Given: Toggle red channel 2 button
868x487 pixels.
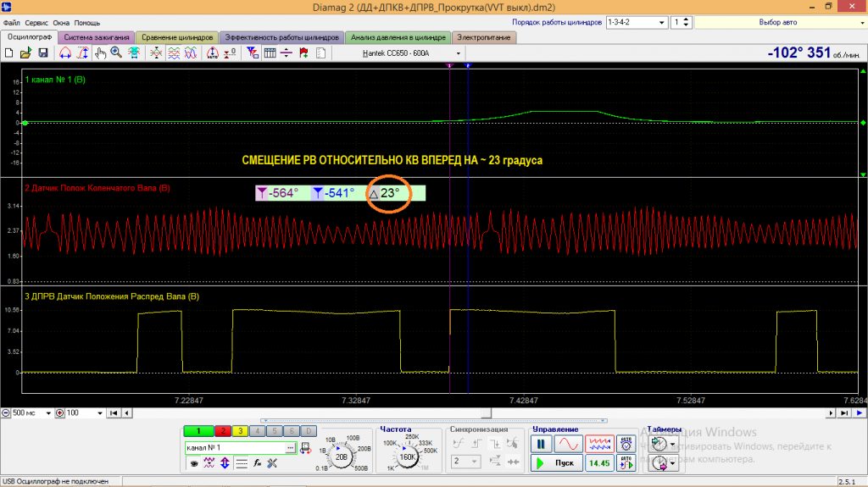Looking at the screenshot, I should pyautogui.click(x=223, y=431).
